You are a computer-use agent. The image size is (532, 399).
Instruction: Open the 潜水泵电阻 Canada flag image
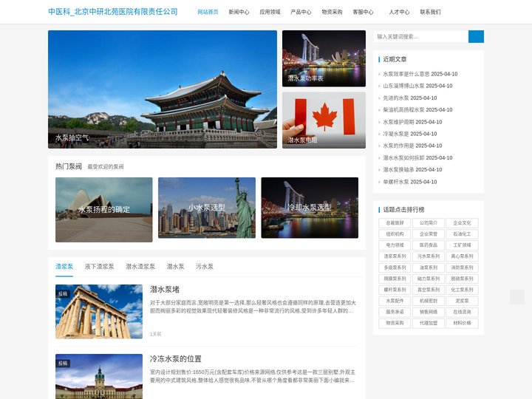click(x=324, y=120)
